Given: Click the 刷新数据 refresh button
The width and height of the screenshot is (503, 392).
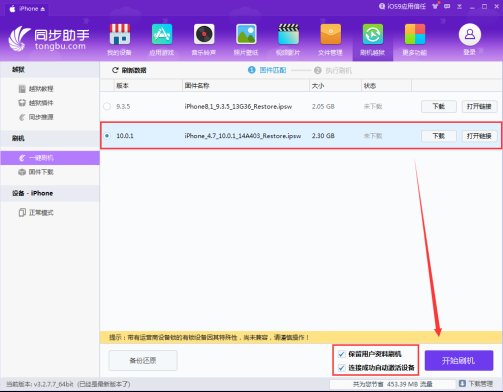Looking at the screenshot, I should [x=129, y=70].
